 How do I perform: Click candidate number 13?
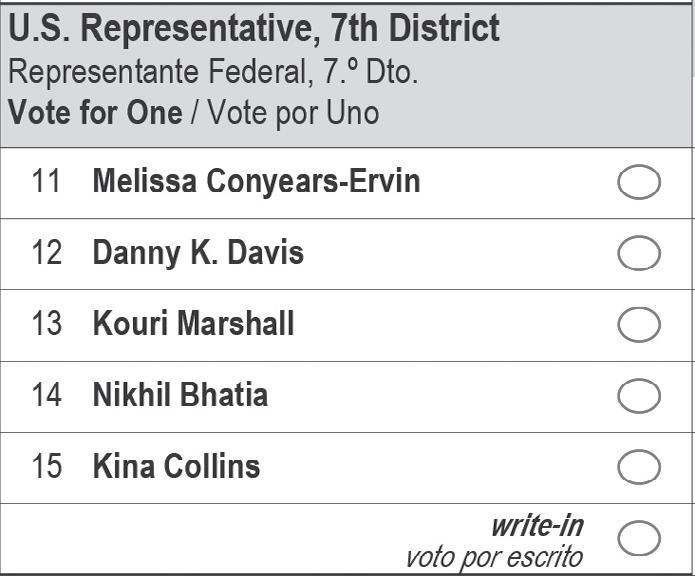coord(46,323)
